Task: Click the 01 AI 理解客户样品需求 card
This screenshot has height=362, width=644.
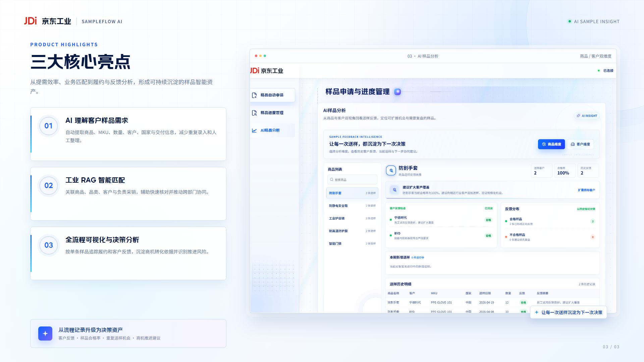Action: click(x=128, y=134)
